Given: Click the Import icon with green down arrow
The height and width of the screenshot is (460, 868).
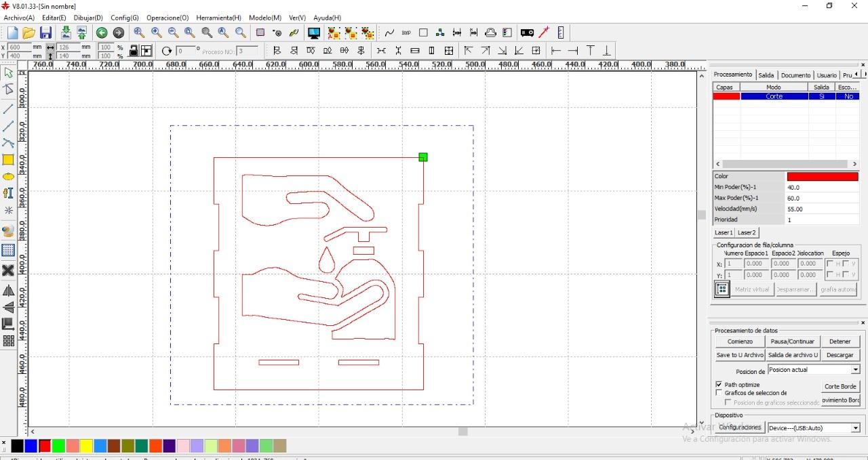Looking at the screenshot, I should point(66,33).
